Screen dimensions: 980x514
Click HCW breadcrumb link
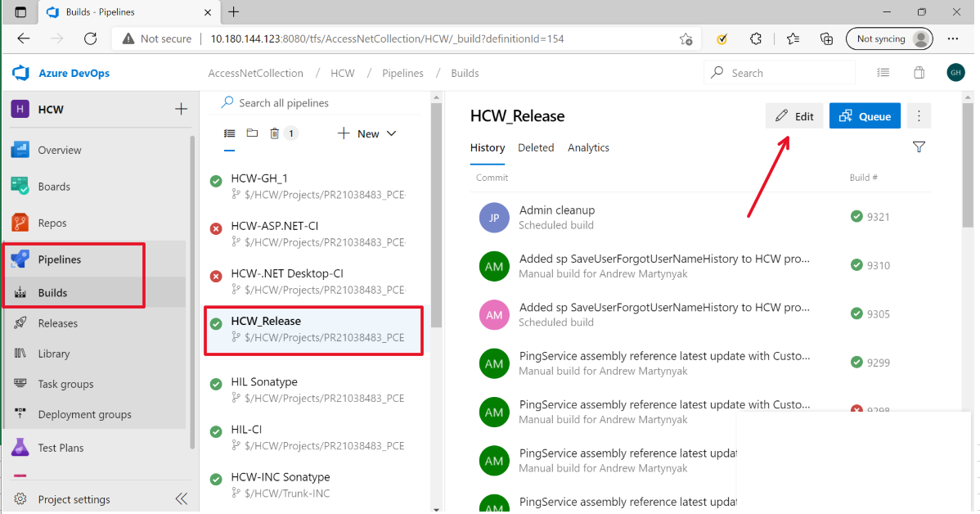(343, 73)
